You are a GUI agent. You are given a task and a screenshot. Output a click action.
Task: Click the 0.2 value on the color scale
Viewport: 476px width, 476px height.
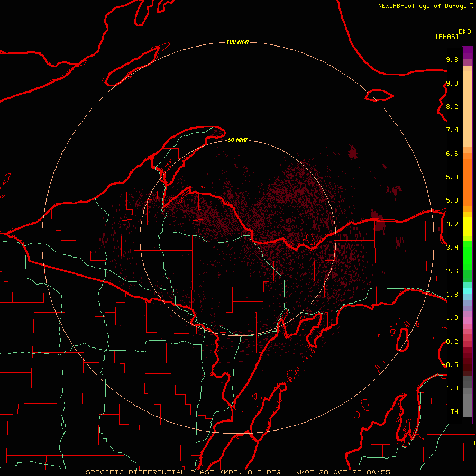tap(452, 342)
